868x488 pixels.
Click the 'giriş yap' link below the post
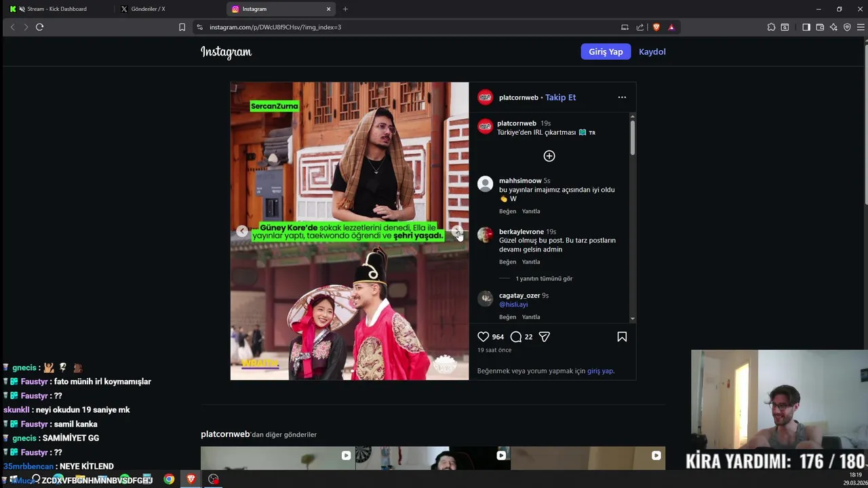[x=600, y=371]
